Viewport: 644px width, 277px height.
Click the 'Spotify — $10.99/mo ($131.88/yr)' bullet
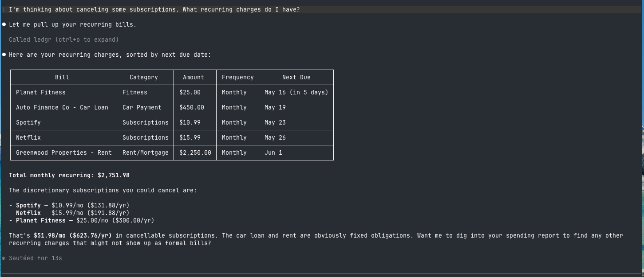[69, 205]
